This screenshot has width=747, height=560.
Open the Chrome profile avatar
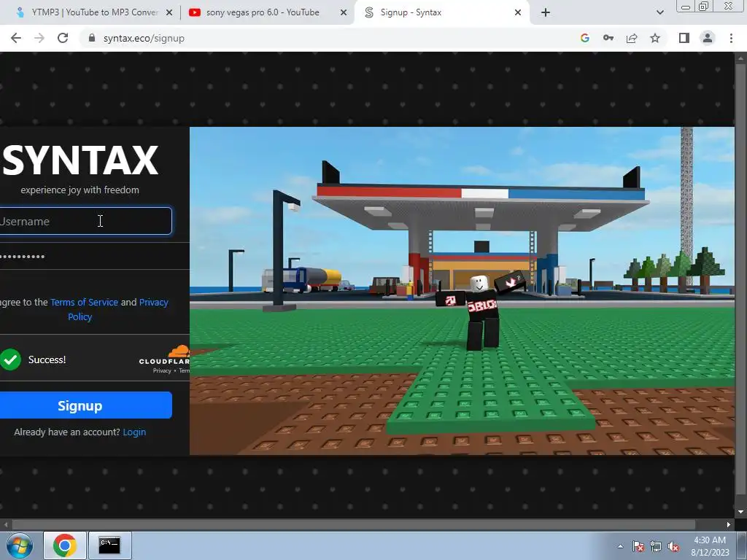pos(708,38)
